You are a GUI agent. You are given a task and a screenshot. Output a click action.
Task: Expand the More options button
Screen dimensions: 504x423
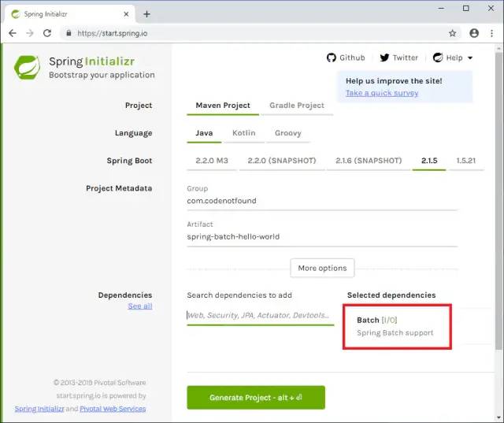click(322, 268)
